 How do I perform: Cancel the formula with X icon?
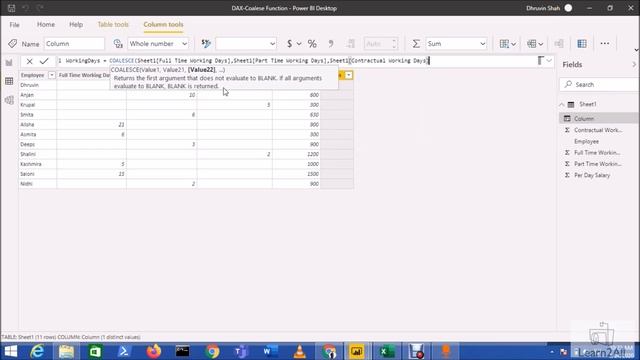pos(29,61)
